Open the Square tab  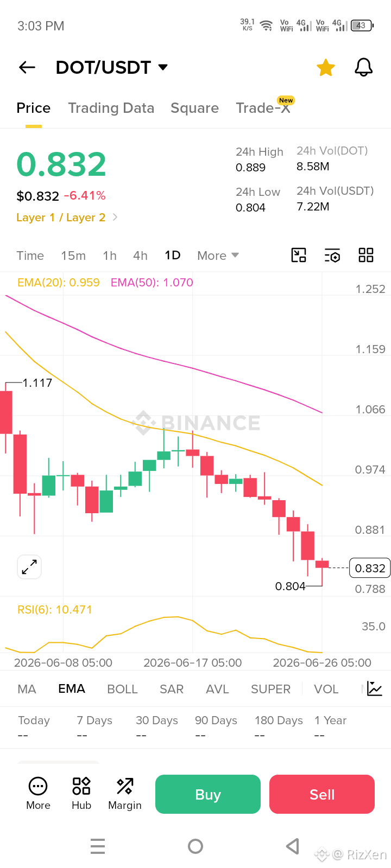click(194, 108)
